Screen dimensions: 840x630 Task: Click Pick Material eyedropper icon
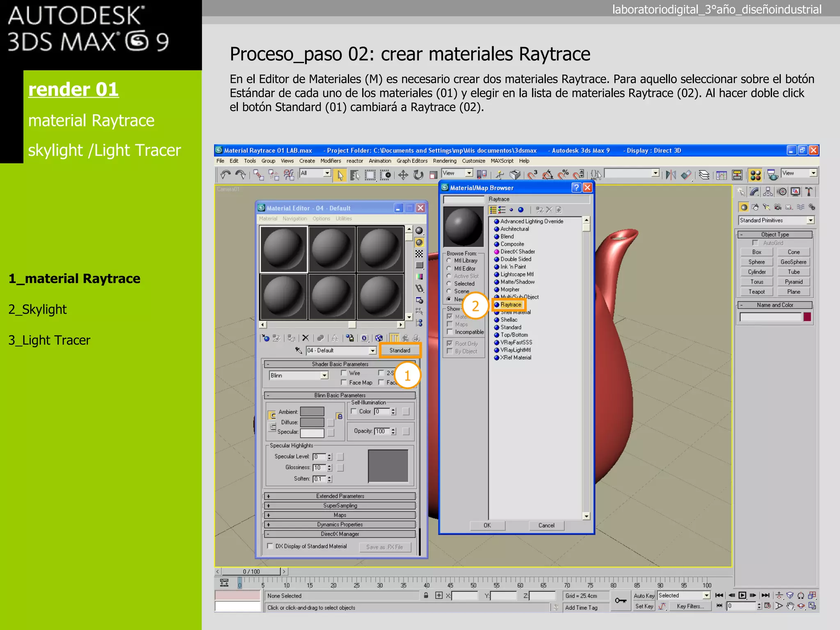click(x=299, y=350)
